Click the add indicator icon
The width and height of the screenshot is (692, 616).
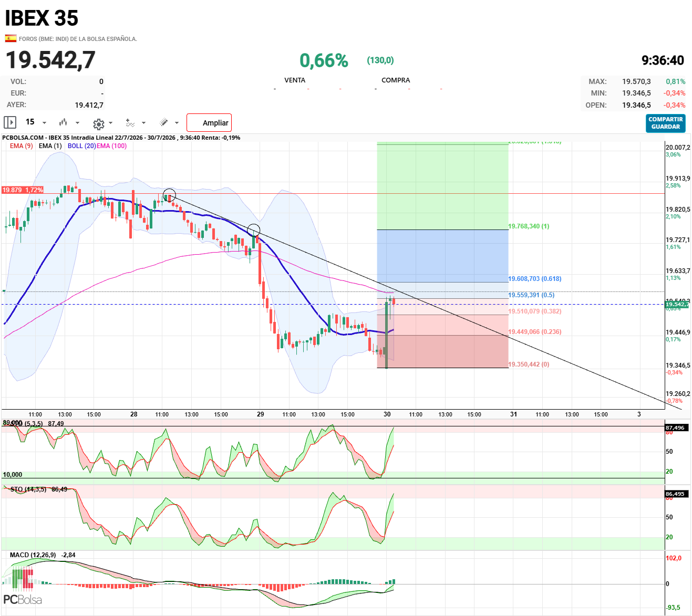point(130,123)
